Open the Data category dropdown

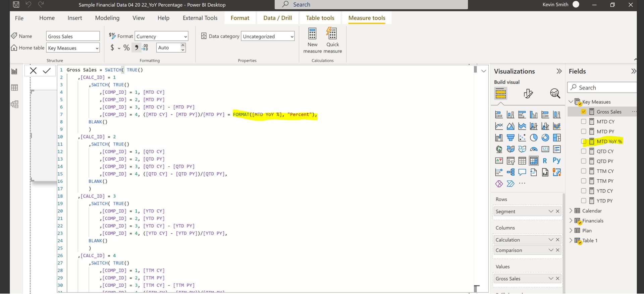pyautogui.click(x=268, y=36)
